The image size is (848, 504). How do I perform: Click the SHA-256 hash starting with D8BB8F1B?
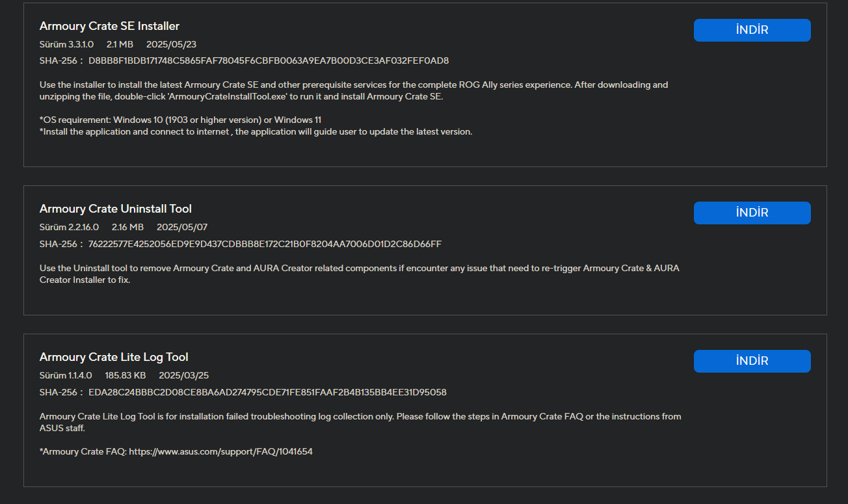point(269,60)
